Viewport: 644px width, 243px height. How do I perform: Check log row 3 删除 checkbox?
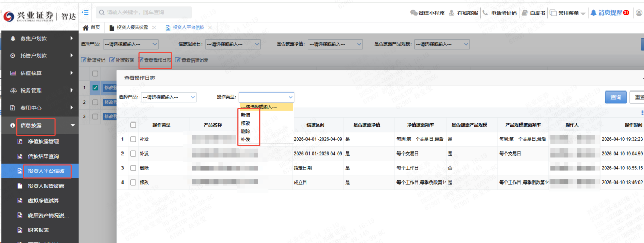click(x=133, y=167)
